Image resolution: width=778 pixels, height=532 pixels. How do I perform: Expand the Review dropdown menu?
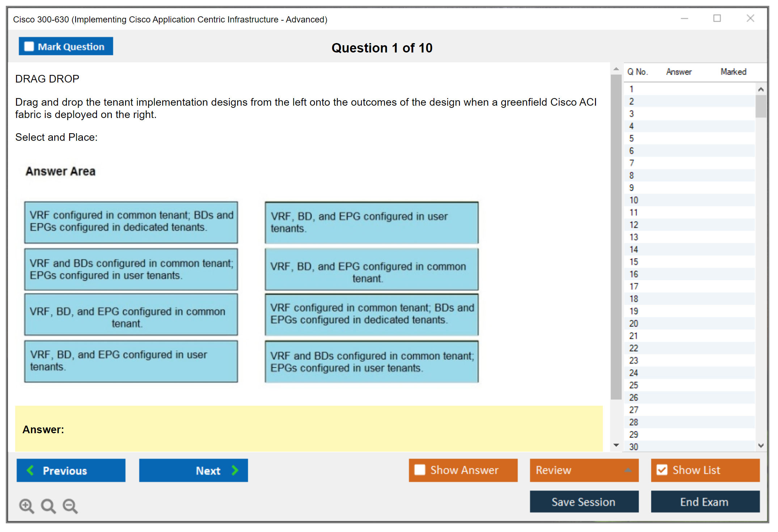coord(628,470)
